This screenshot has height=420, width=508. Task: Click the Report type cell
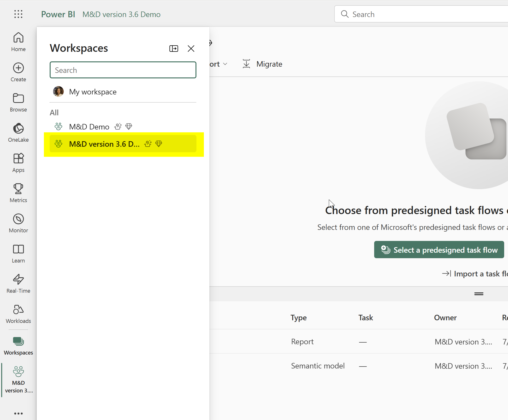coord(302,342)
